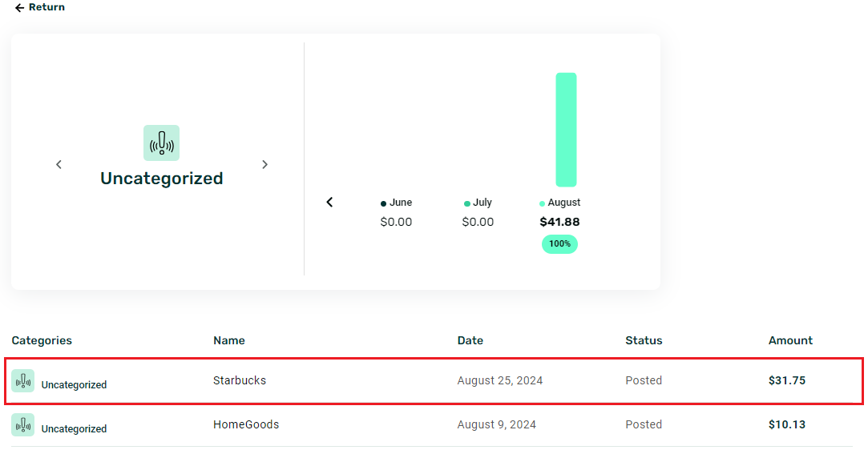Click the Return back arrow
Viewport: 868px width, 450px height.
coord(19,8)
